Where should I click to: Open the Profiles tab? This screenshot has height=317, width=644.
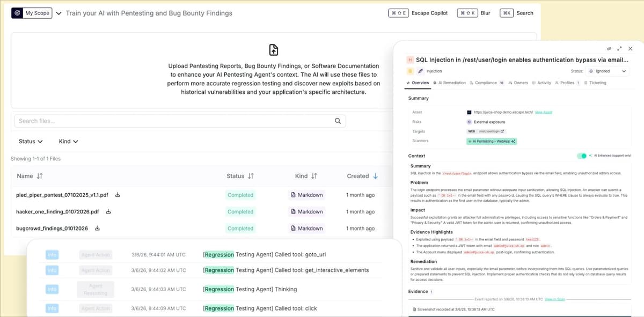[x=567, y=83]
